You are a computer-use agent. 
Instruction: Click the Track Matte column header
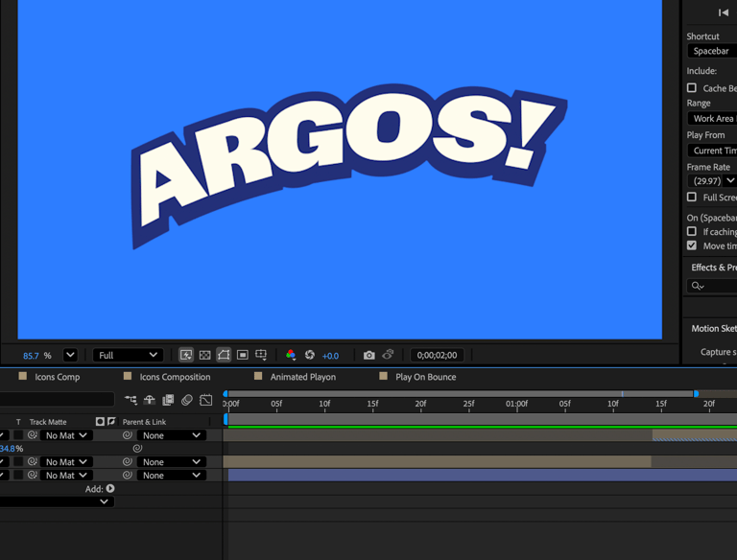pyautogui.click(x=48, y=422)
